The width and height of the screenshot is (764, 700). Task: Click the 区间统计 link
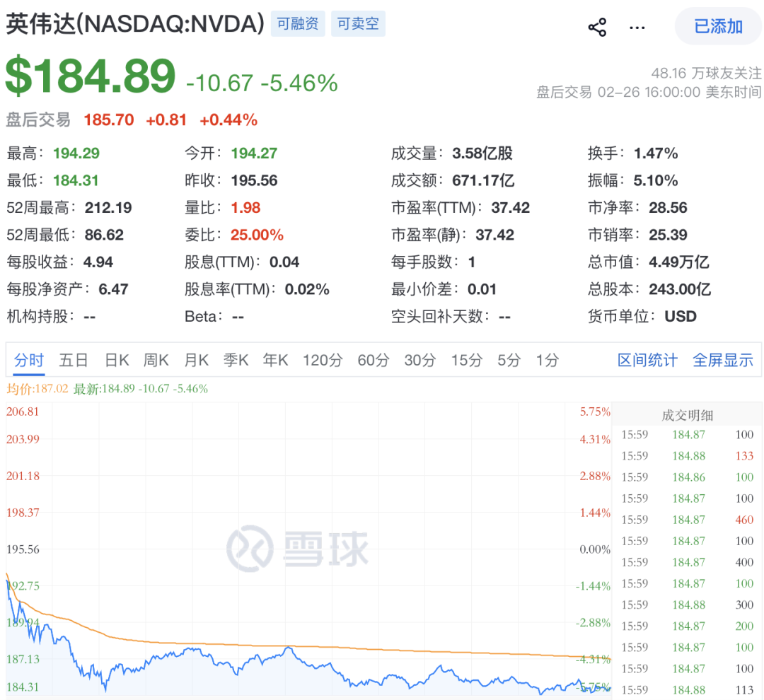[x=647, y=360]
